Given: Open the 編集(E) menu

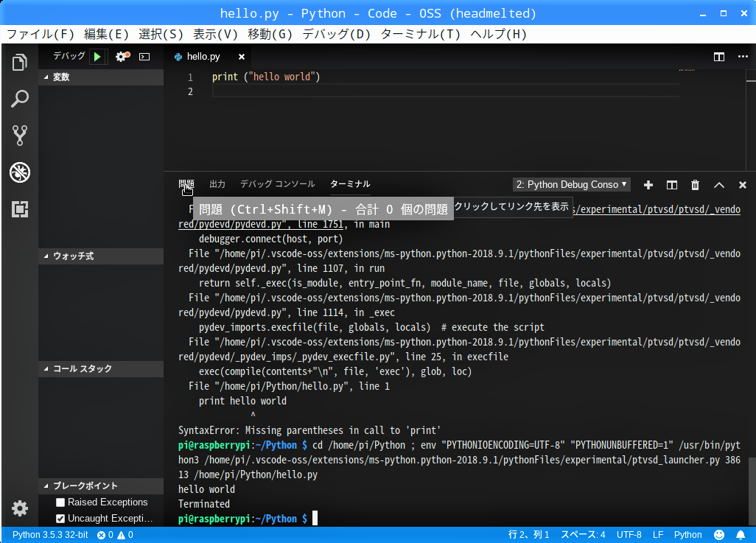Looking at the screenshot, I should point(106,34).
